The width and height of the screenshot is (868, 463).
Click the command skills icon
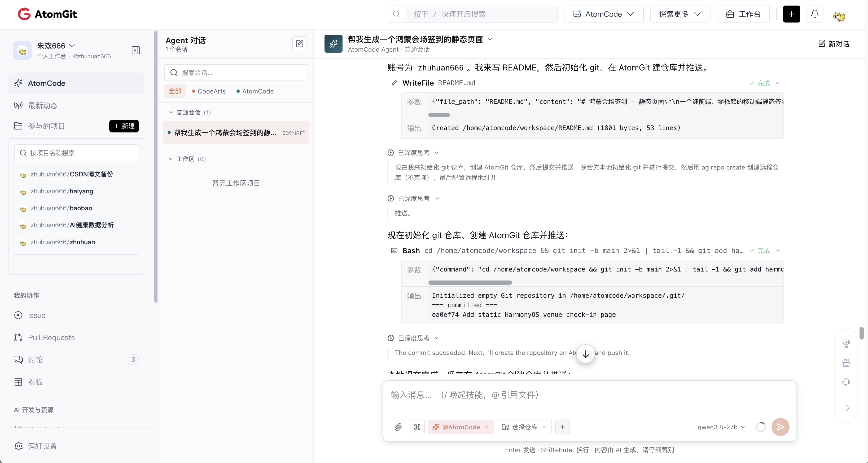(417, 427)
